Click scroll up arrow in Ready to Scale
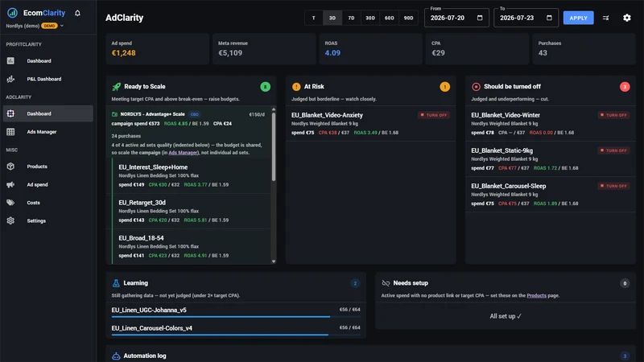The image size is (644, 362). (x=274, y=109)
